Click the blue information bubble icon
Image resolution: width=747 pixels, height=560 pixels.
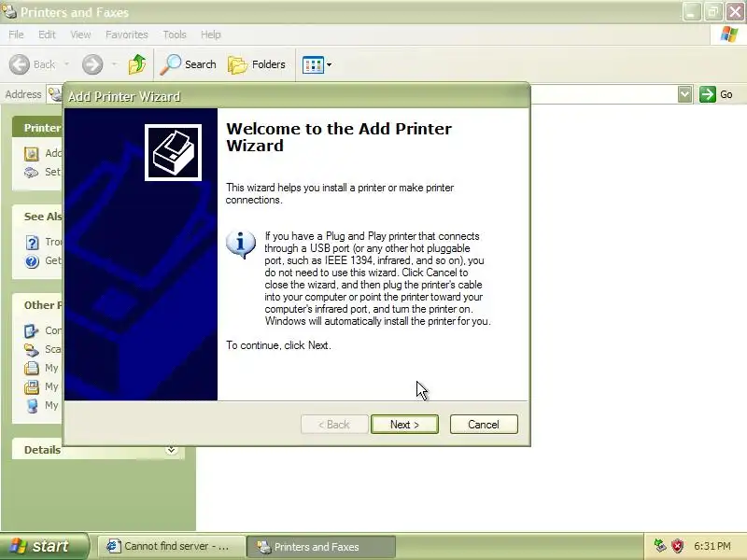pyautogui.click(x=241, y=245)
